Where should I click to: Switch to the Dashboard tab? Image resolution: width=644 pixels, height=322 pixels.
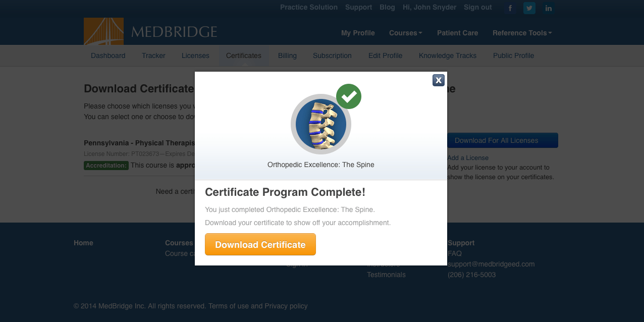point(108,56)
